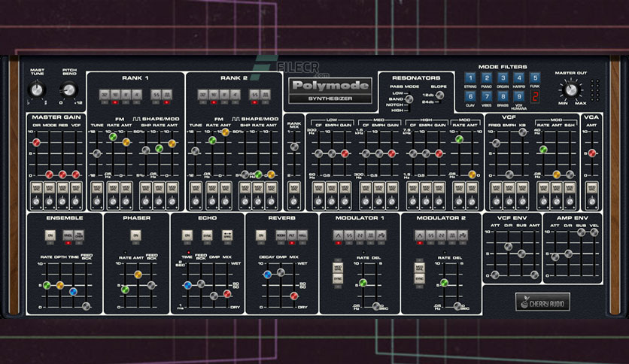Select Rank 2 32' footage button
The width and height of the screenshot is (629, 364).
[x=203, y=95]
